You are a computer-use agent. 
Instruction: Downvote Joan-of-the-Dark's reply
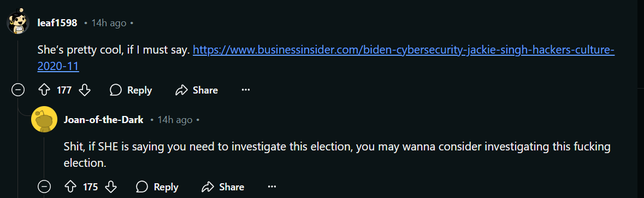tap(111, 187)
